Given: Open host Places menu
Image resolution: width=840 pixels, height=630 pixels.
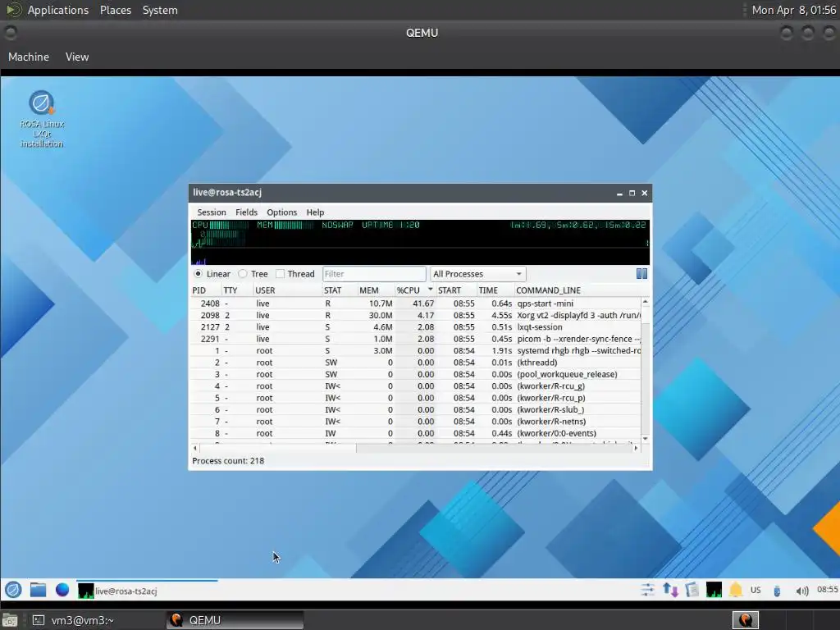Looking at the screenshot, I should click(x=116, y=10).
